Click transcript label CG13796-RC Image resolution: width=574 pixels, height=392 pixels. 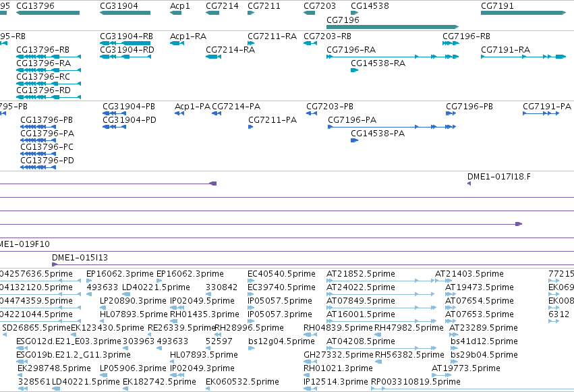[43, 77]
